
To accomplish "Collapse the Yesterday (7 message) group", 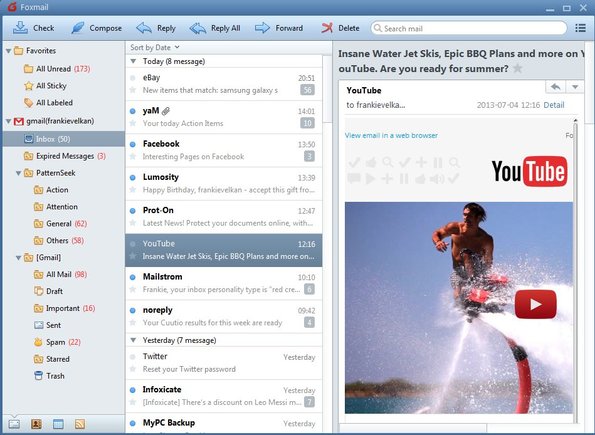I will point(133,340).
